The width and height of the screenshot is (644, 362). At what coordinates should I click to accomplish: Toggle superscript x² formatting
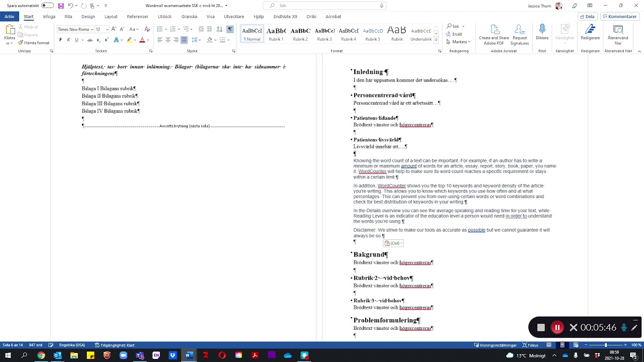(107, 40)
